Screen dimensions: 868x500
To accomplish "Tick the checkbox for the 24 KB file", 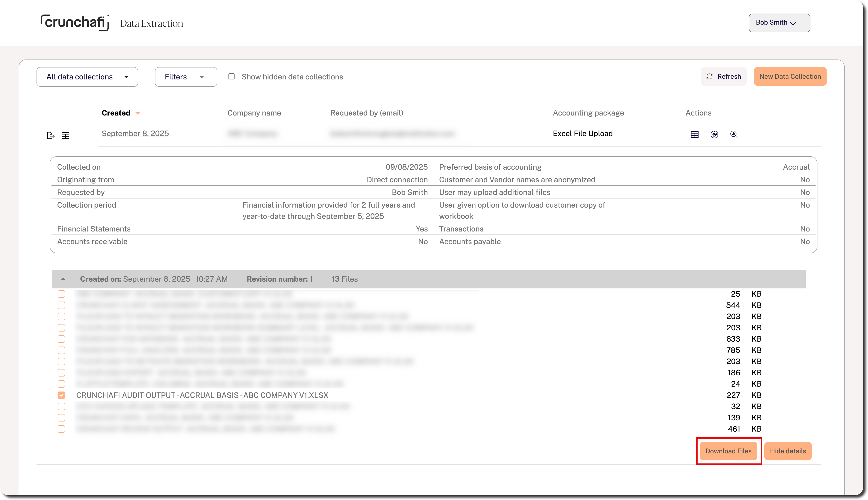I will (61, 384).
